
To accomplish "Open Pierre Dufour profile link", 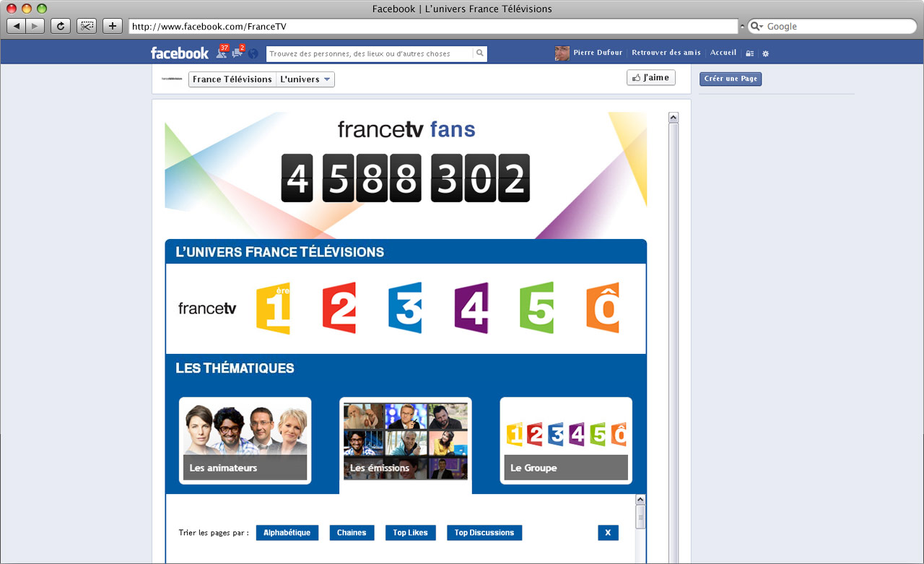I will 598,53.
